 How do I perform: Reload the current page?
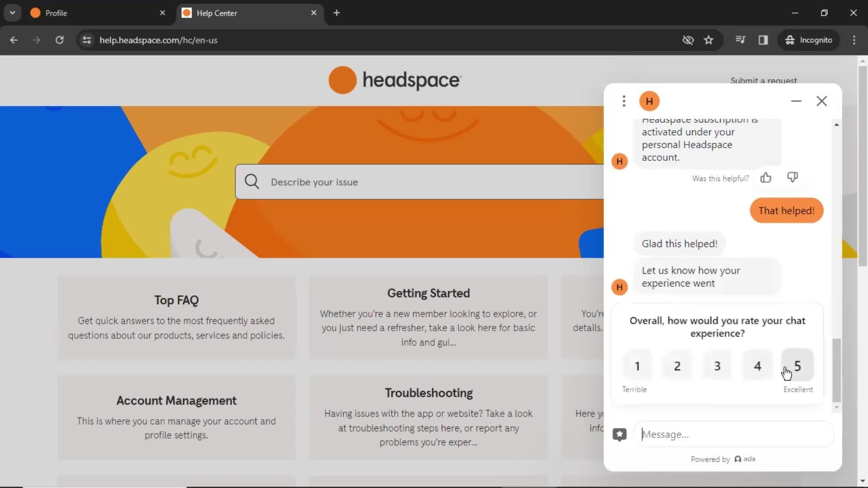[59, 40]
